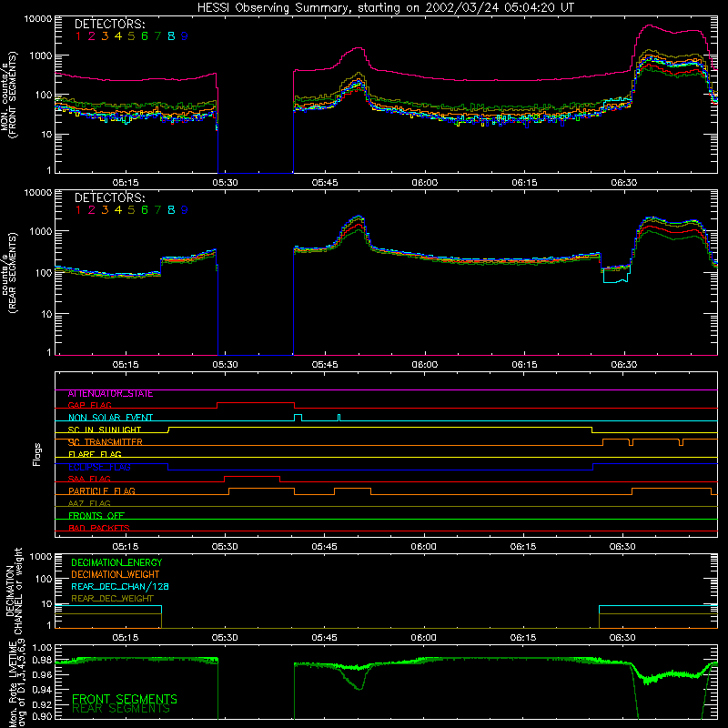Click yellow detector number 4 in the rear segments legend
Image resolution: width=728 pixels, height=728 pixels.
pos(118,210)
